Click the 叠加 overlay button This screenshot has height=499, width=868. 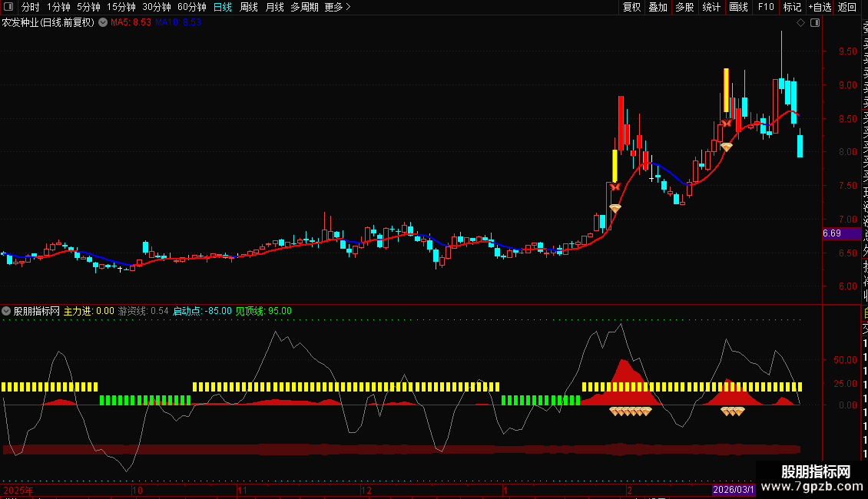coord(658,7)
